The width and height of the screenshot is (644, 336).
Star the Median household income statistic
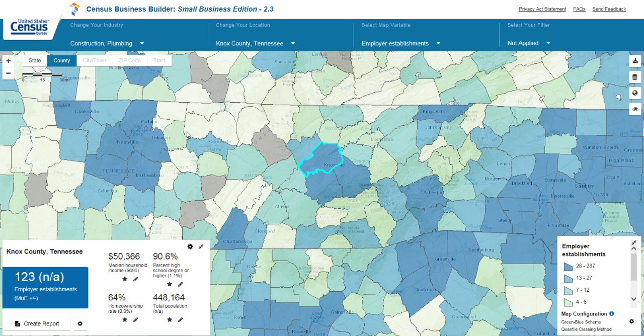click(x=125, y=278)
